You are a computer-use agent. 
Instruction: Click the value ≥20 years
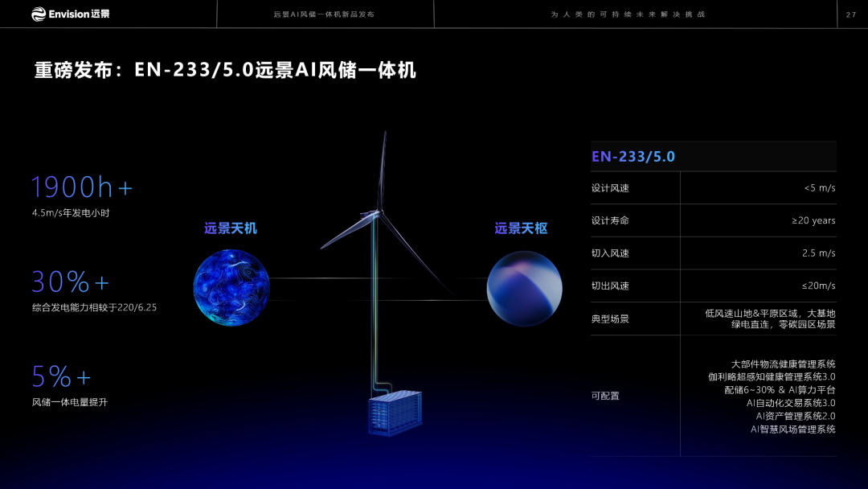(813, 220)
